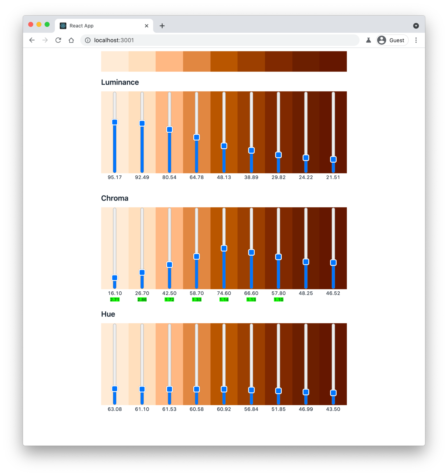View site information icon in address bar
The image size is (448, 476).
[x=88, y=40]
